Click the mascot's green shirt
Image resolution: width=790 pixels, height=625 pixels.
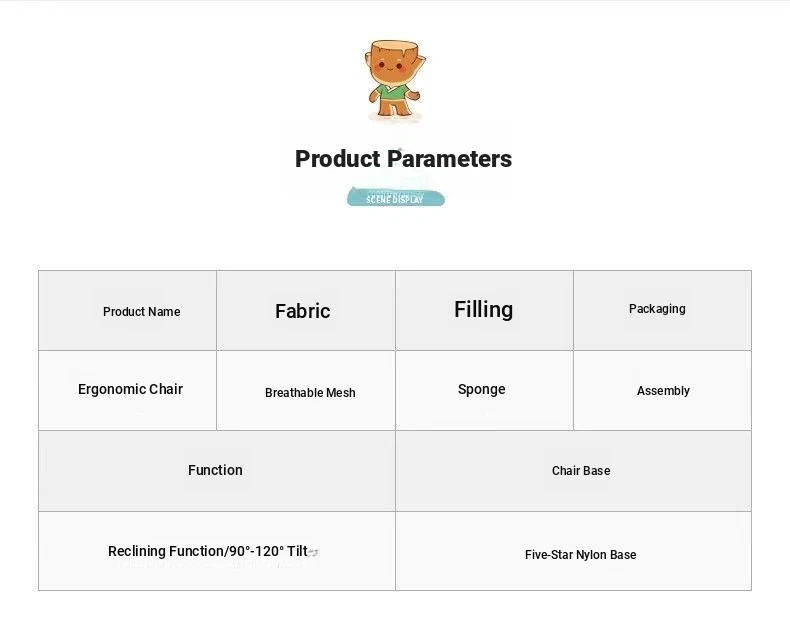(x=393, y=93)
